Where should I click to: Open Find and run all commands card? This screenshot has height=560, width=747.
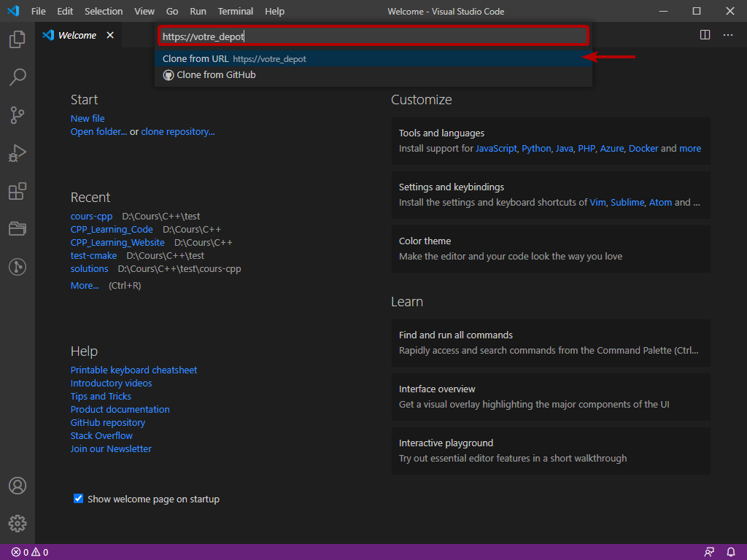pyautogui.click(x=551, y=343)
